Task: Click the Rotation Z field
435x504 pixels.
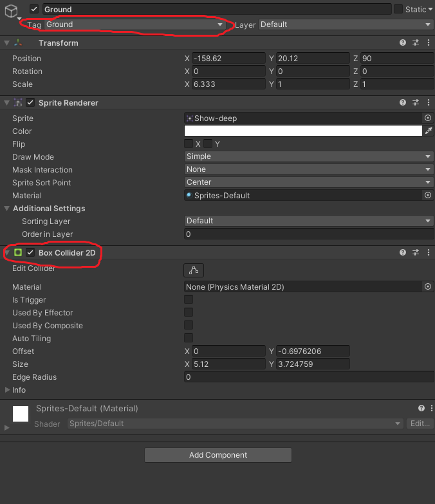Action: coord(397,71)
